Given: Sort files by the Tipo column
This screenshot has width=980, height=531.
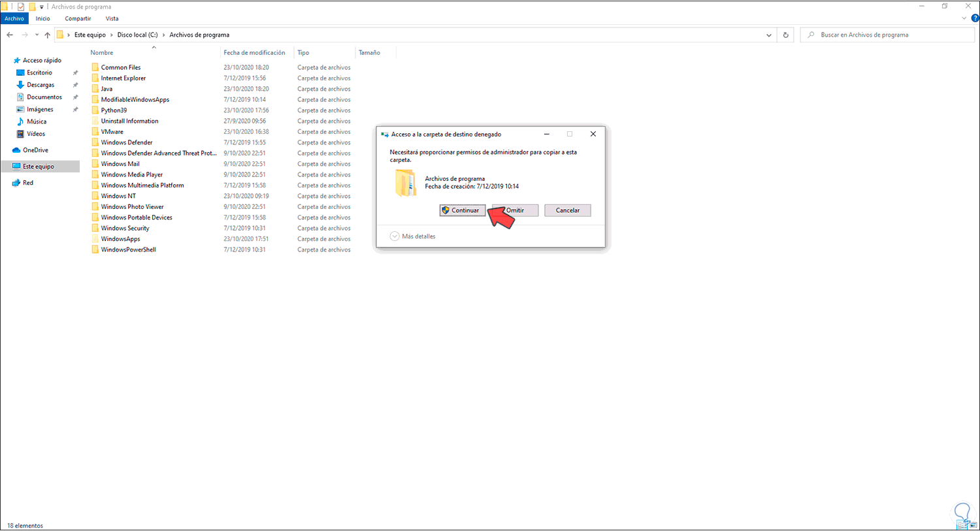Looking at the screenshot, I should click(303, 53).
